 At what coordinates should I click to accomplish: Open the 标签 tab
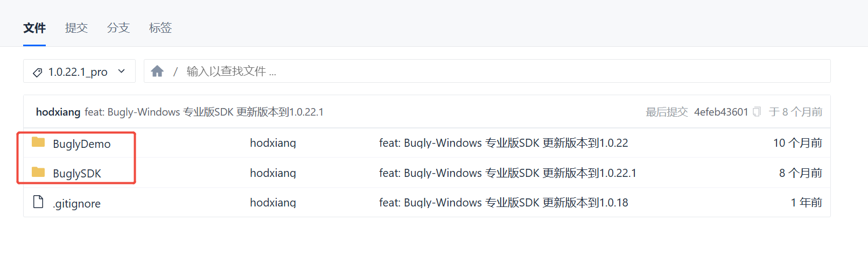click(160, 28)
